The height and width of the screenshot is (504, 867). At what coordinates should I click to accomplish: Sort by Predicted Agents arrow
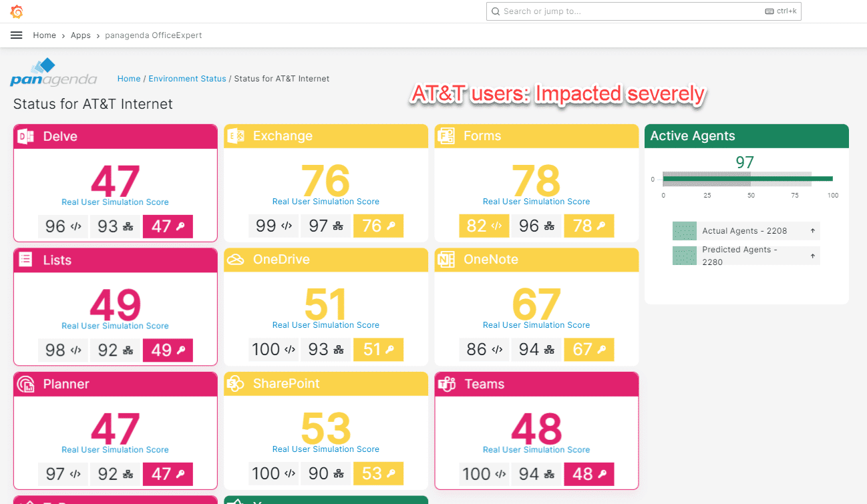813,256
